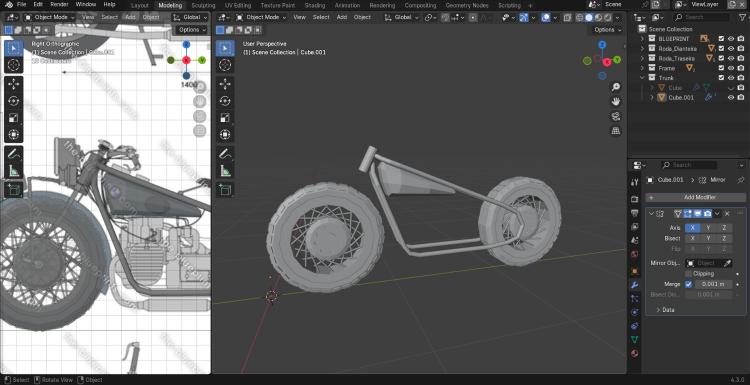The height and width of the screenshot is (385, 750).
Task: Open the Render menu
Action: [59, 4]
